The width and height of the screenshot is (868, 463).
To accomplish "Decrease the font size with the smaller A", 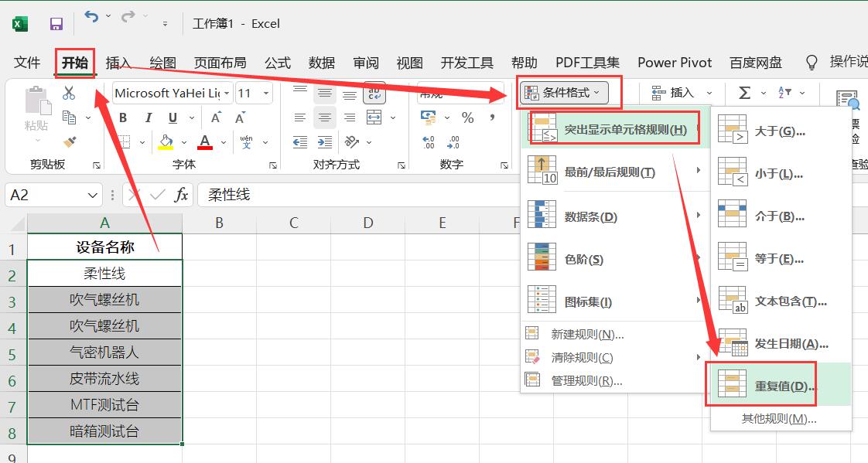I will click(x=241, y=117).
